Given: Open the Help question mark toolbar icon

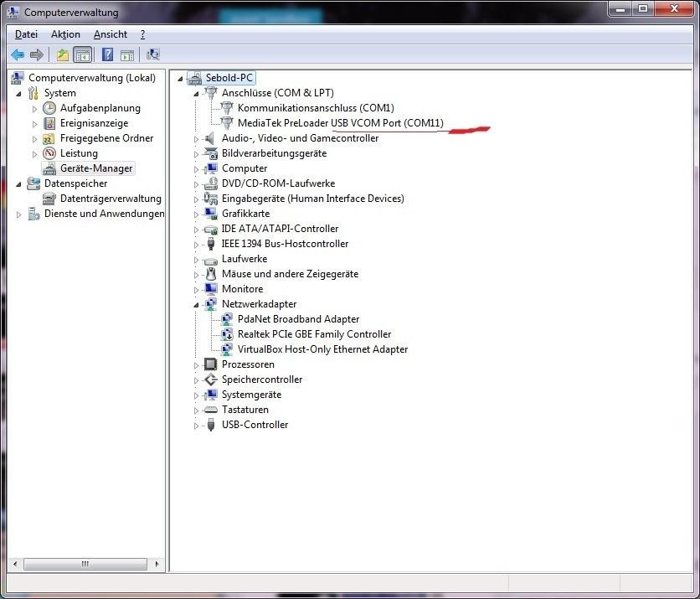Looking at the screenshot, I should click(x=107, y=55).
